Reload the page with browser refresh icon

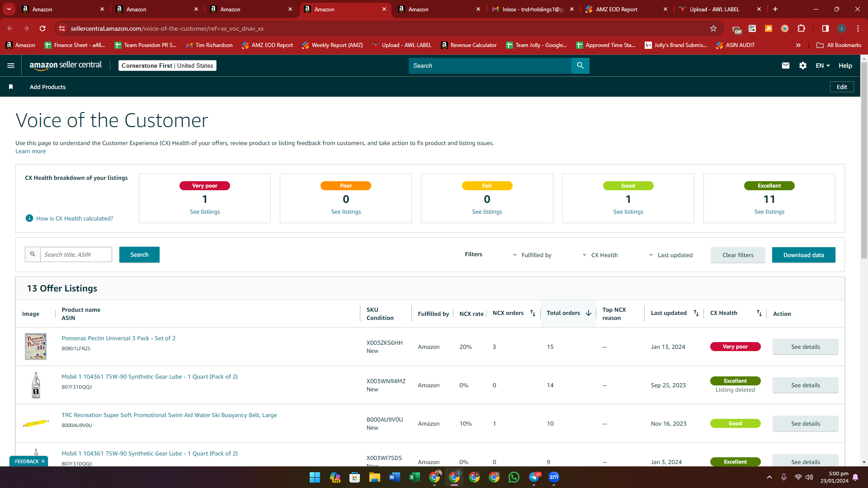pos(42,28)
